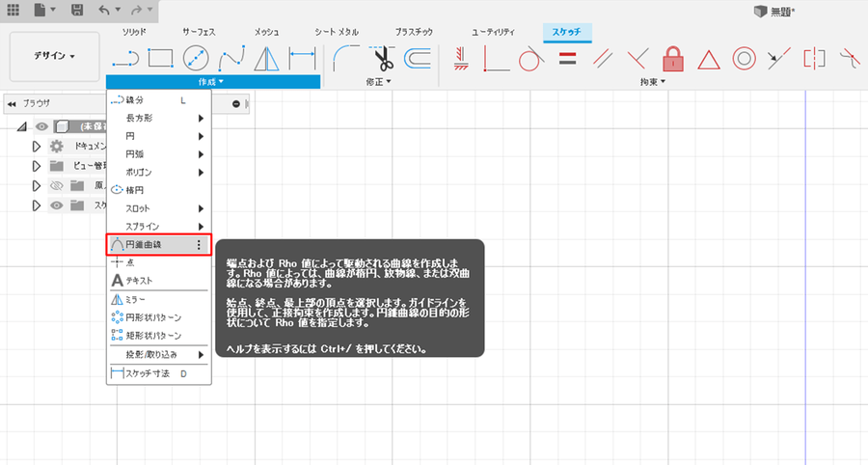Open the 長方形 submenu
The width and height of the screenshot is (868, 465).
coord(159,118)
